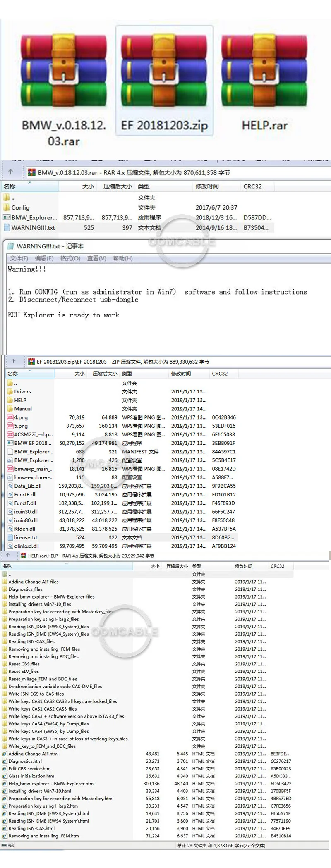Click the WARNING!!!.txt file icon
This screenshot has width=331, height=868.
[x=6, y=227]
